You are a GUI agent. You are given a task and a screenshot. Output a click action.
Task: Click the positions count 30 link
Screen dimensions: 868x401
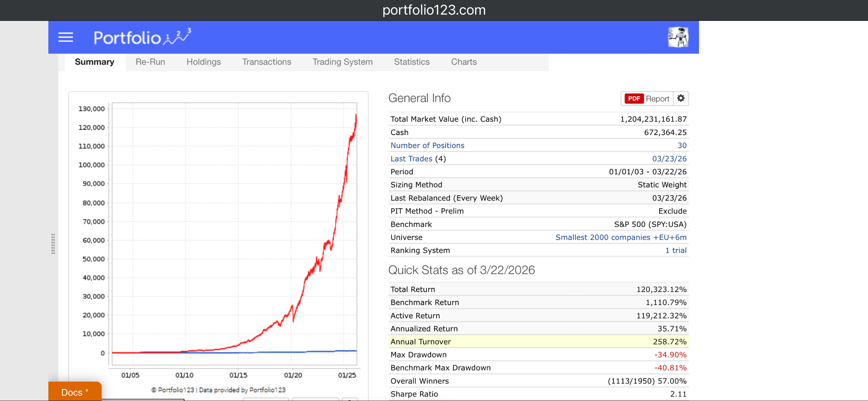[x=682, y=145]
